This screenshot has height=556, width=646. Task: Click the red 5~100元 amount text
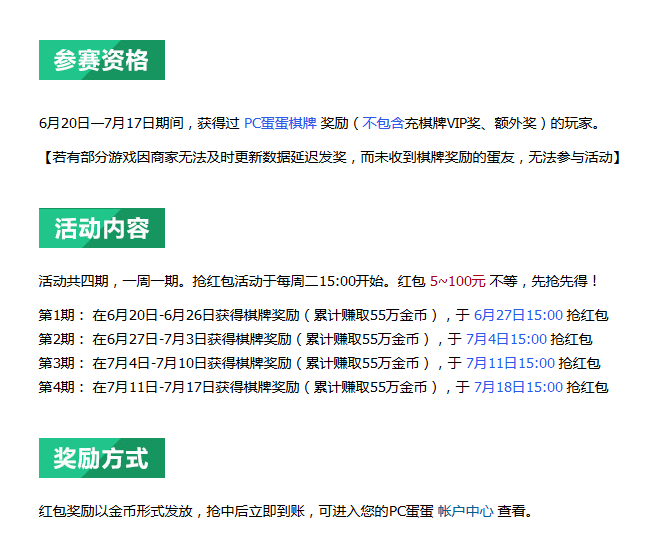click(x=457, y=281)
